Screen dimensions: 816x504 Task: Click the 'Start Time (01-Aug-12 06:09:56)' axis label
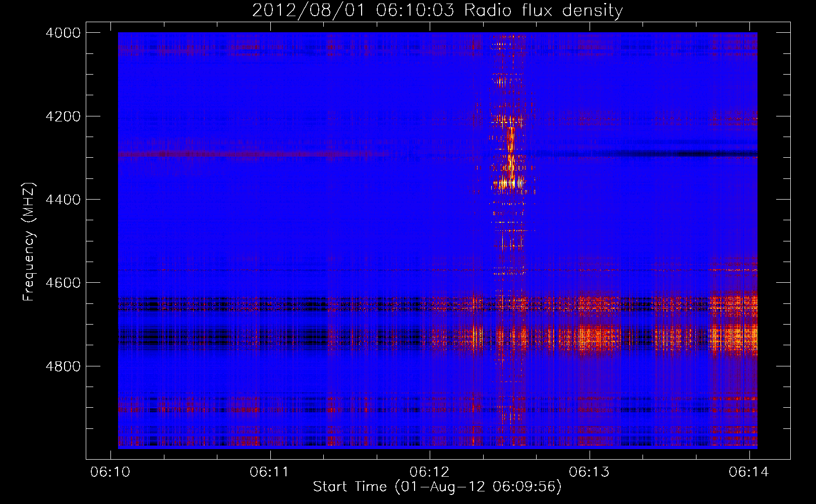coord(437,487)
